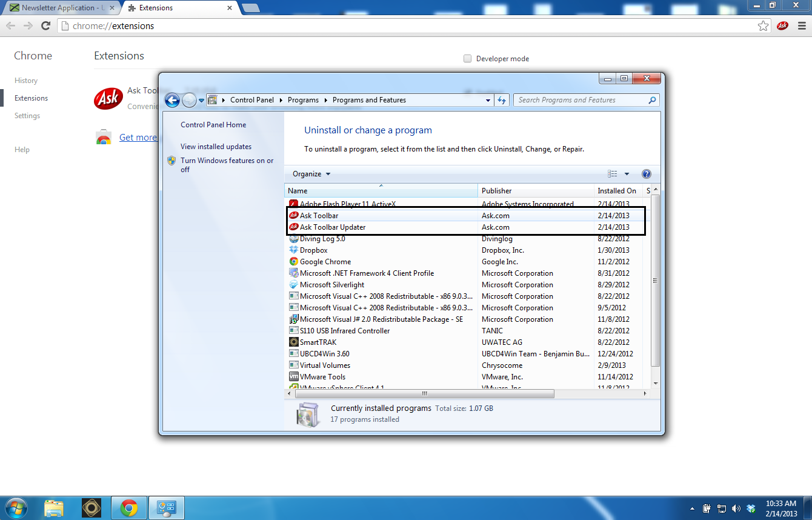Enable the Developer mode checkbox
This screenshot has height=520, width=812.
(x=467, y=59)
